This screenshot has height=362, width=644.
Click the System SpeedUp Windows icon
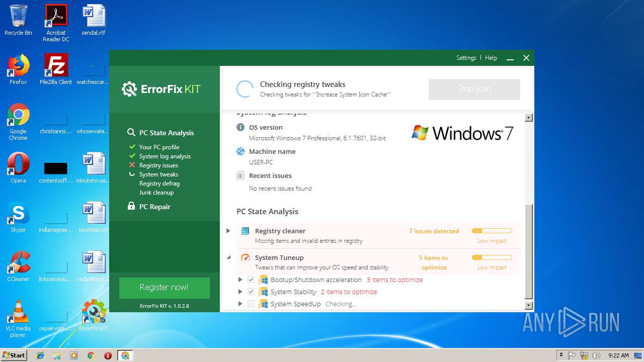[263, 304]
